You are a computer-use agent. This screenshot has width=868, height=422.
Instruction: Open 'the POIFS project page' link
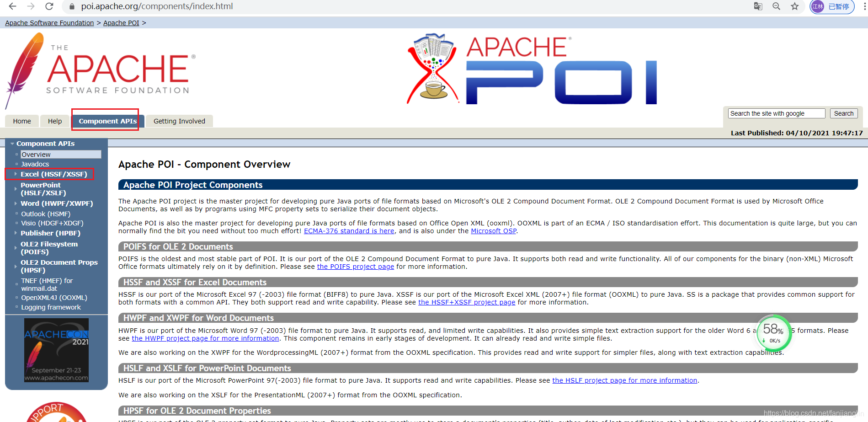tap(356, 267)
